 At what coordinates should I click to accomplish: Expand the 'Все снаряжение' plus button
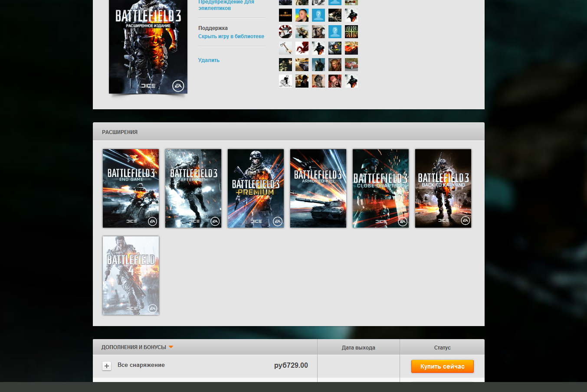107,366
